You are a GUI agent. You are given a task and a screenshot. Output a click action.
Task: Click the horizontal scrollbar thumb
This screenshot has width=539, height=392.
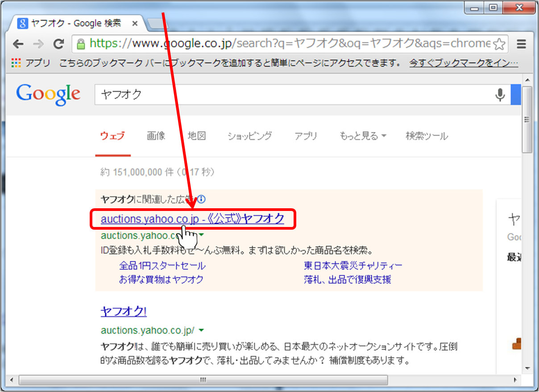[x=203, y=380]
